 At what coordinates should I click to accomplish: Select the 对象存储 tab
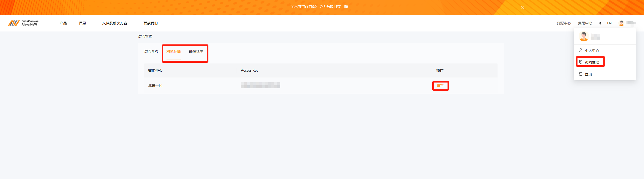pos(173,51)
